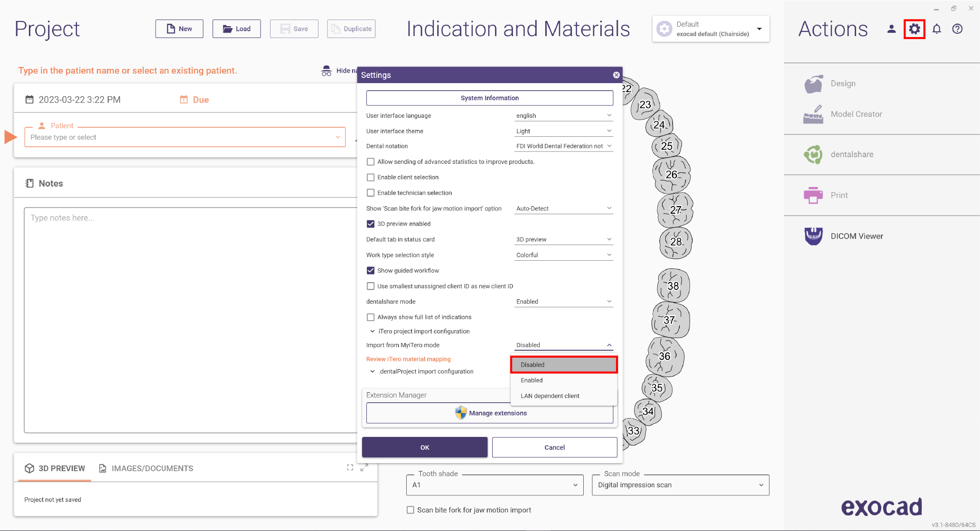Click Manage extensions button

tap(490, 413)
